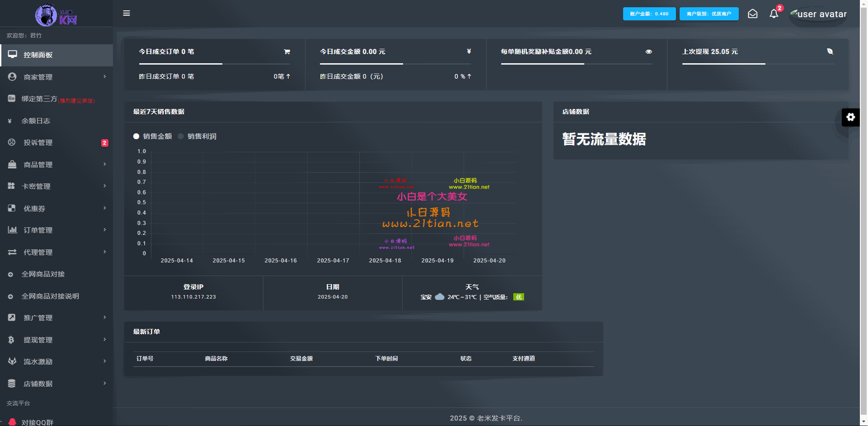Toggle the sidebar hamburger menu
The height and width of the screenshot is (426, 868).
[x=127, y=13]
